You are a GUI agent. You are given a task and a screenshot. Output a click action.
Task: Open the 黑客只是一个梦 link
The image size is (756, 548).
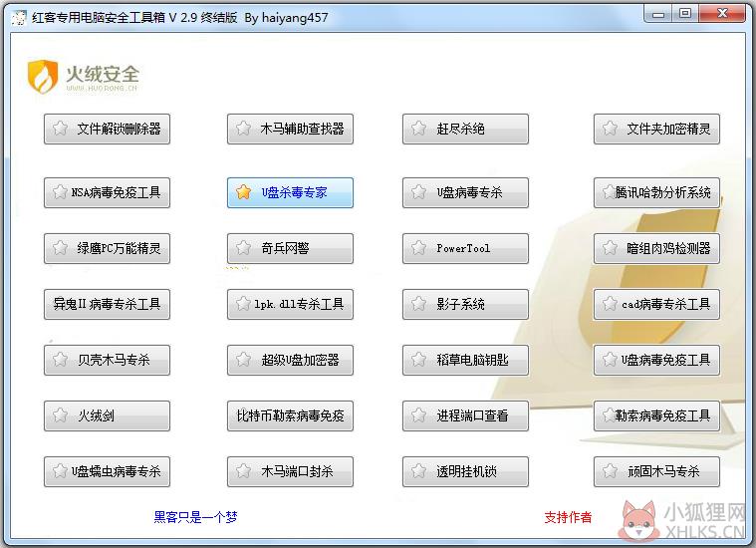[195, 517]
